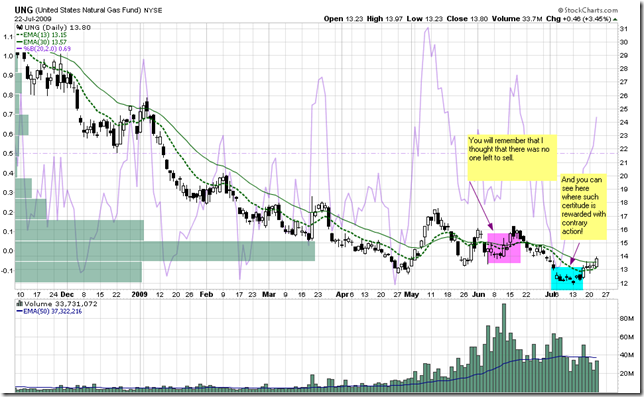Click the green up-triangle change indicator
Viewport: 644px width, 397px height.
[x=615, y=19]
